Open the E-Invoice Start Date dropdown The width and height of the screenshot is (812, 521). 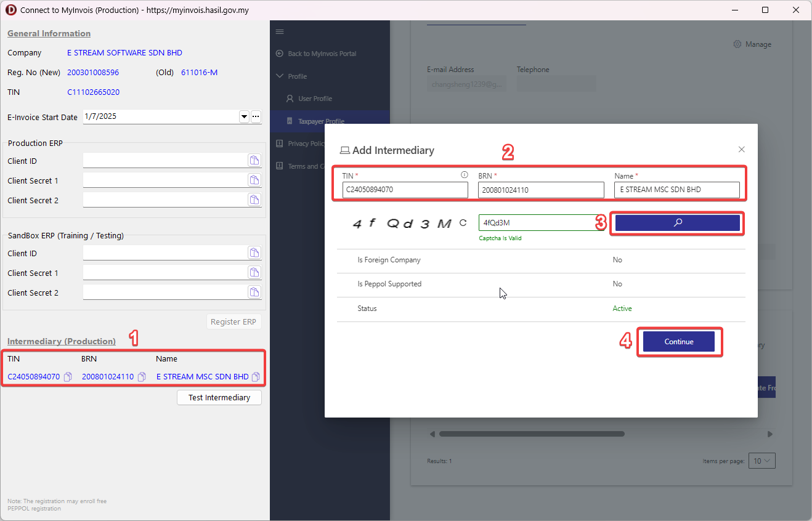pos(244,116)
